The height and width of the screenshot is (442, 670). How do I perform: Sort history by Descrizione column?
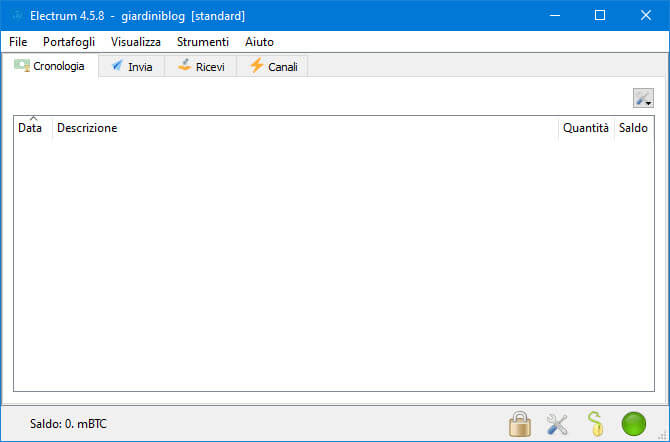[x=305, y=128]
